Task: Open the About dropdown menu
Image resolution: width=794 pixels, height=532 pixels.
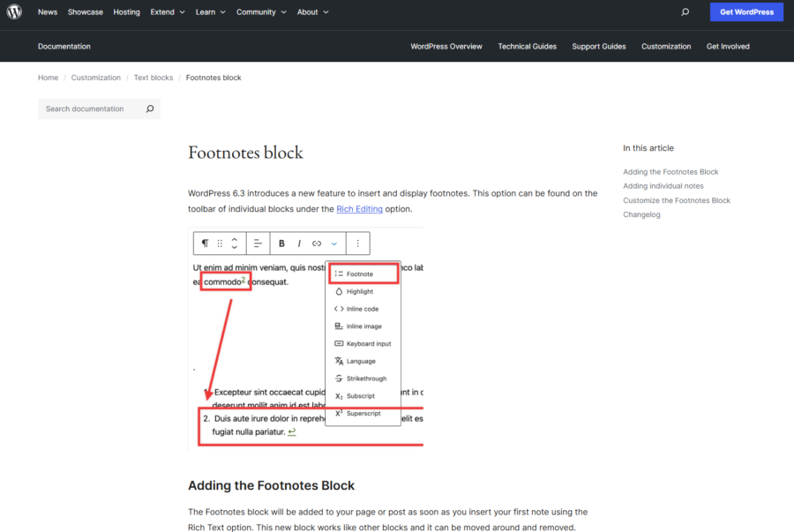Action: tap(312, 12)
